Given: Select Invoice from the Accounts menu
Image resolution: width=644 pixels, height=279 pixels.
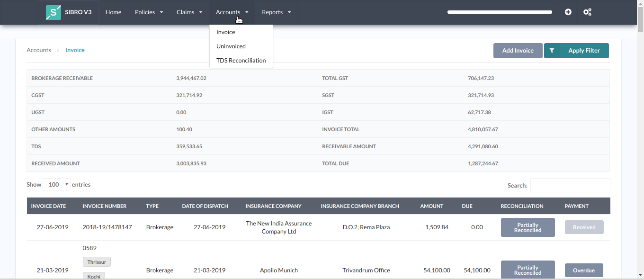Looking at the screenshot, I should coord(225,32).
